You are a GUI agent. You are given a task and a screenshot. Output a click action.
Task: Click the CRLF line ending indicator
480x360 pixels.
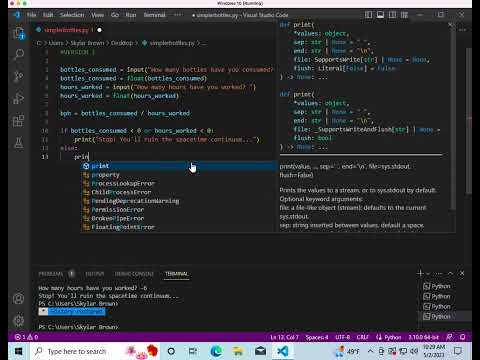click(x=362, y=337)
